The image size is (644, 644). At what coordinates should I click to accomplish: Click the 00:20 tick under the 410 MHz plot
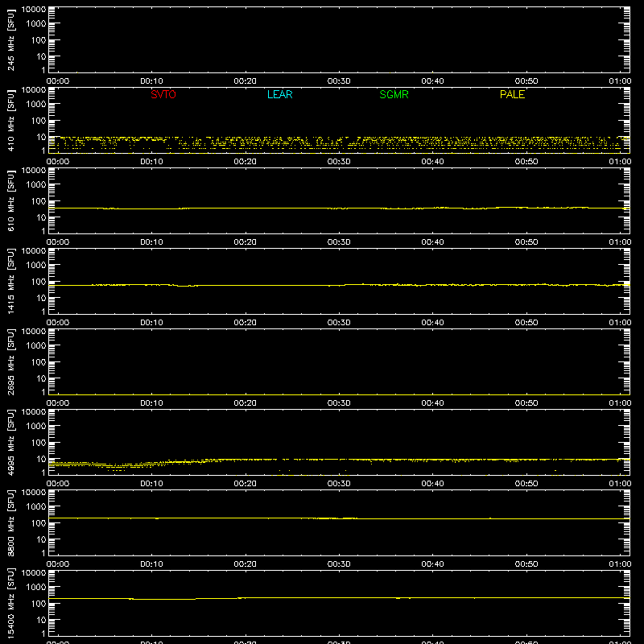[x=246, y=162]
